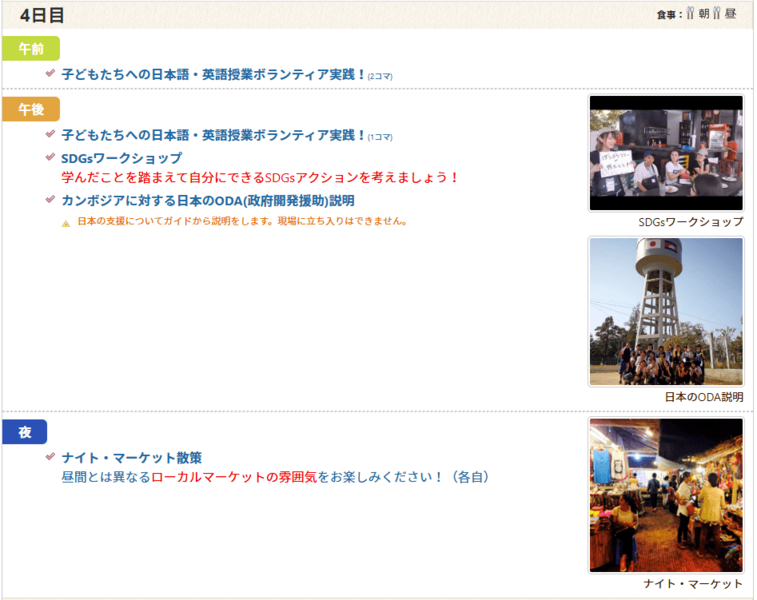This screenshot has width=757, height=600.
Task: Open the night market photo thumbnail
Action: (x=665, y=495)
